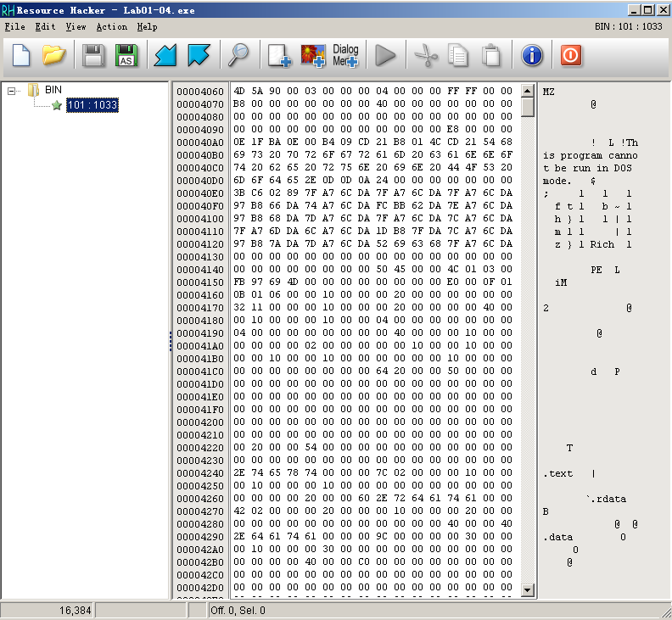
Task: Open a file with folder icon
Action: click(x=54, y=55)
